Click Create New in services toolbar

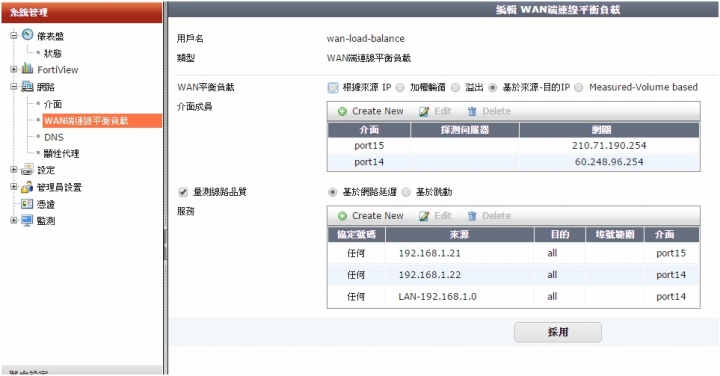(377, 216)
